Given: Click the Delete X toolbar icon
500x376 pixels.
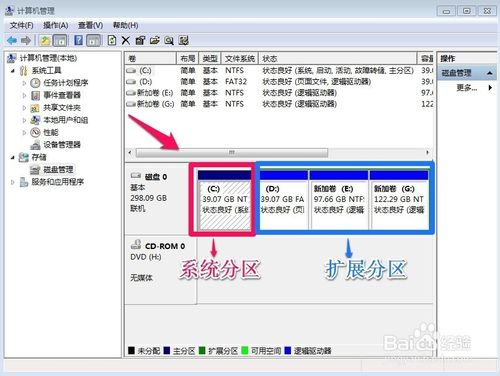Looking at the screenshot, I should [126, 41].
